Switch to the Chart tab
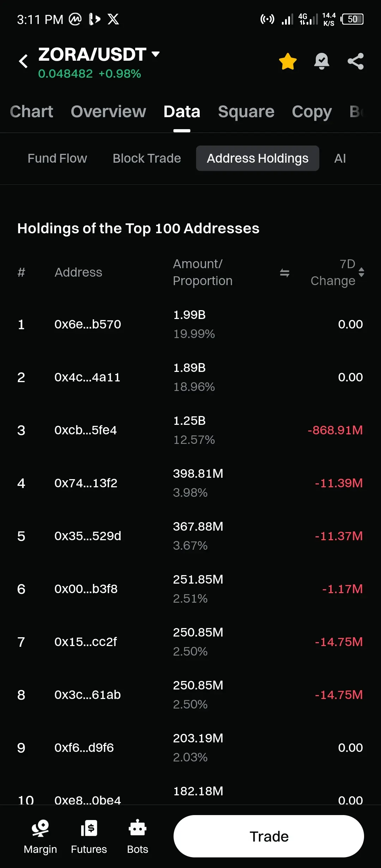 click(31, 112)
